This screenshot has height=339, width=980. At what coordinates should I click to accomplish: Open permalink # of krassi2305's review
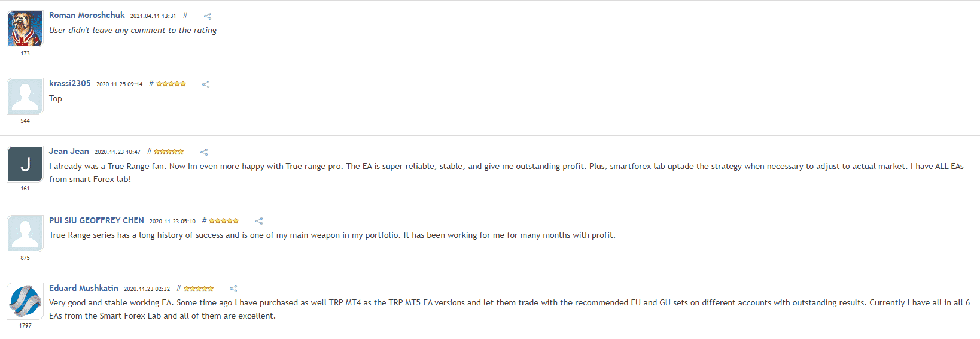[151, 84]
